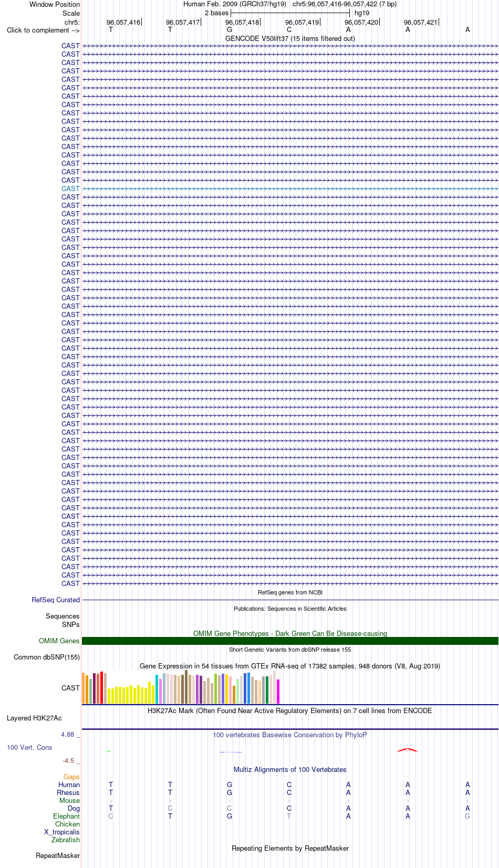This screenshot has width=499, height=868.
Task: Click the dark green OMIM gene bar
Action: (x=290, y=641)
